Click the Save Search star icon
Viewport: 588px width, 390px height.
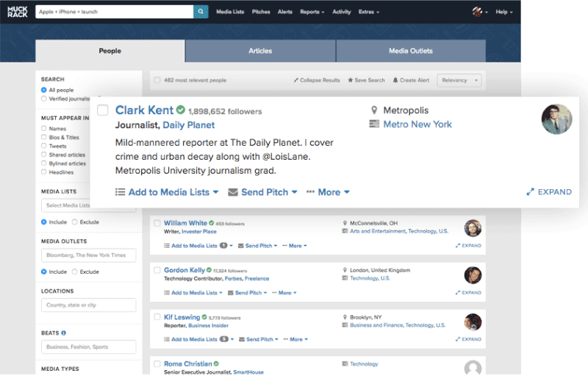point(351,80)
